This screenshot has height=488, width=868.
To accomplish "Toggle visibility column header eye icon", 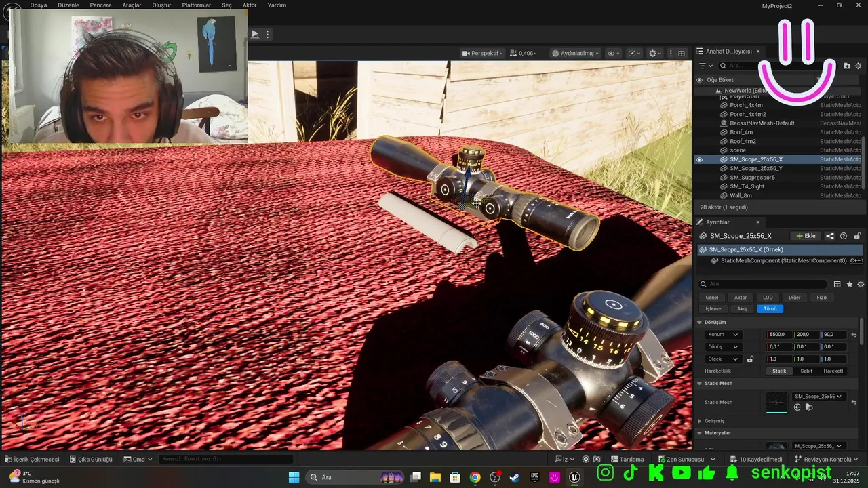I will 699,80.
